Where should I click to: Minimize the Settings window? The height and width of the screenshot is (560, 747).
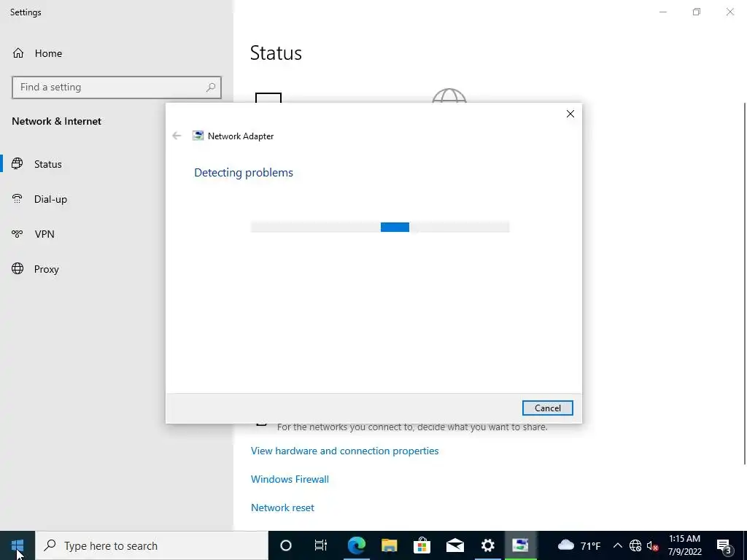point(662,12)
